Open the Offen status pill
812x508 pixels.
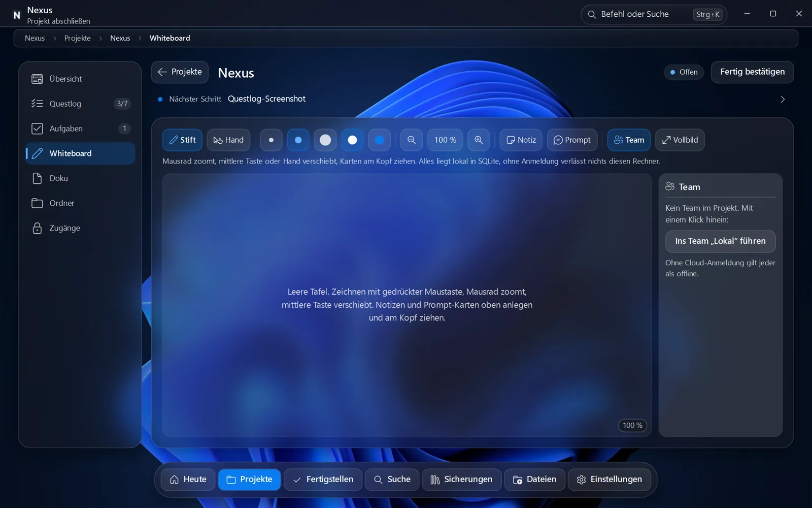684,72
